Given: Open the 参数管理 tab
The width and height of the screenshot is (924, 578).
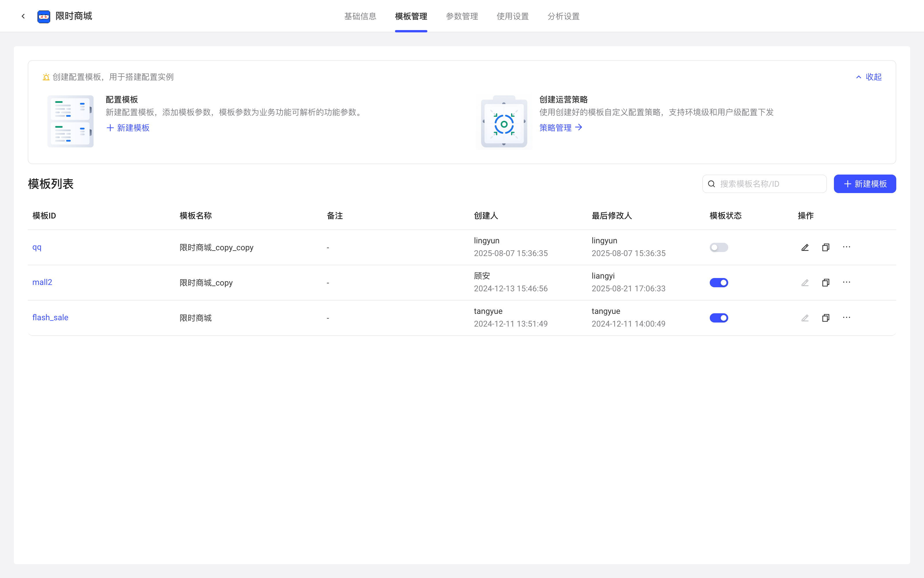Looking at the screenshot, I should 462,16.
